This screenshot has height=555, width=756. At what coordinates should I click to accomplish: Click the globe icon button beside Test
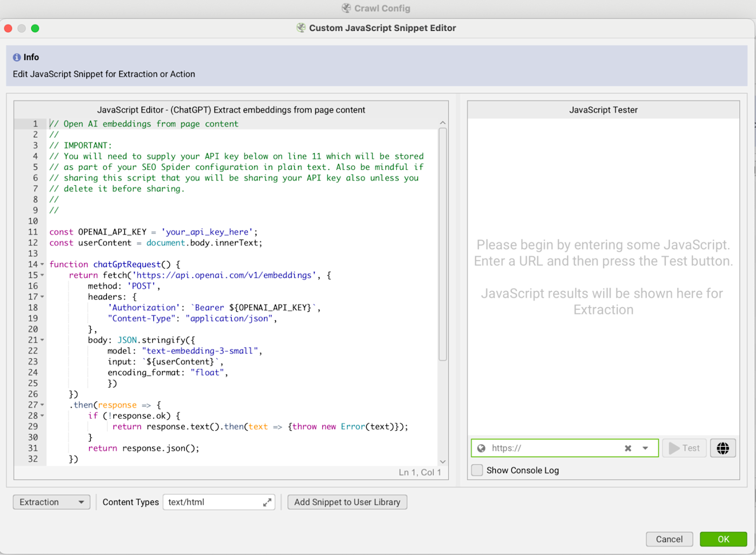(723, 448)
